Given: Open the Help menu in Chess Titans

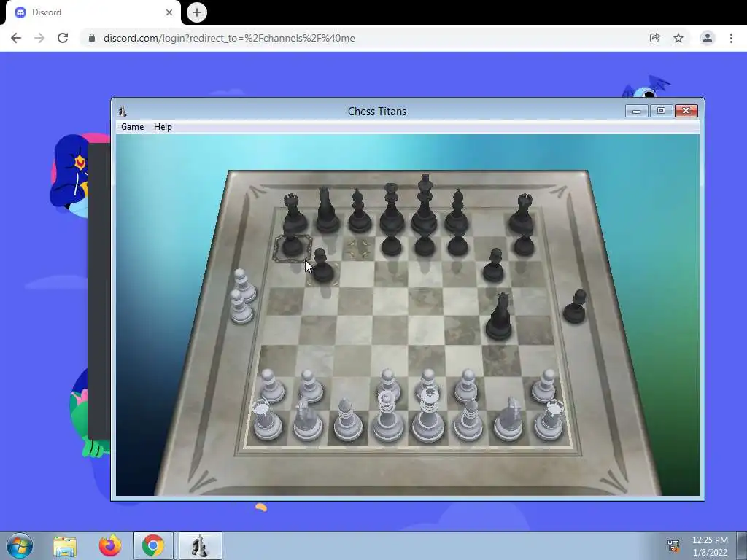Looking at the screenshot, I should pos(163,127).
